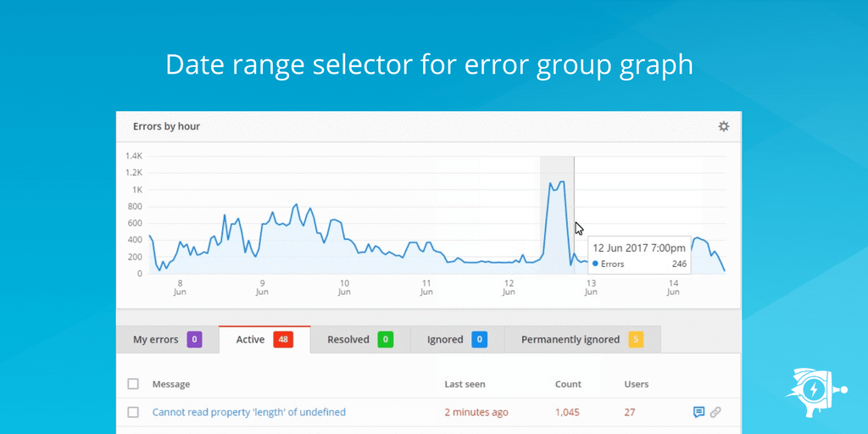
Task: Click the link icon on the length error row
Action: pyautogui.click(x=715, y=412)
